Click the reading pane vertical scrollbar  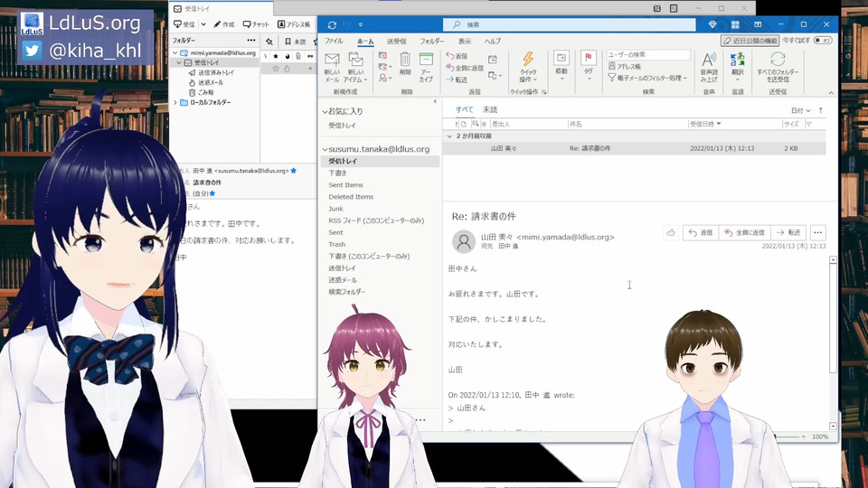click(x=833, y=319)
